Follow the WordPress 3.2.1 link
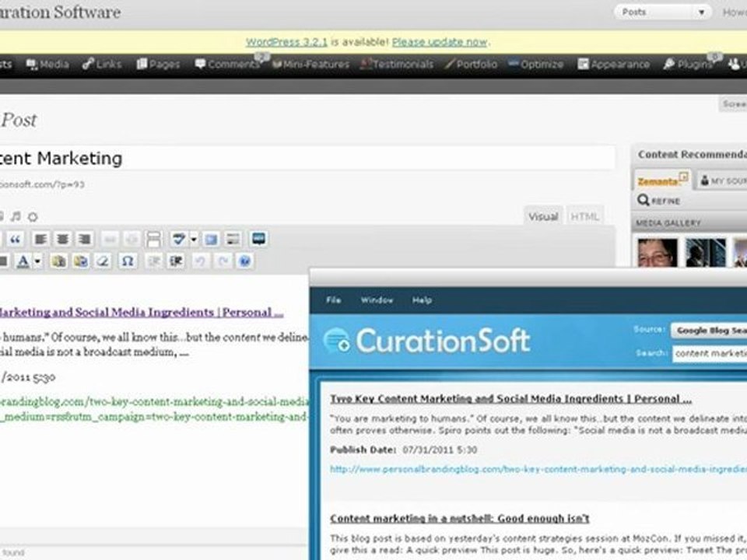 [287, 42]
